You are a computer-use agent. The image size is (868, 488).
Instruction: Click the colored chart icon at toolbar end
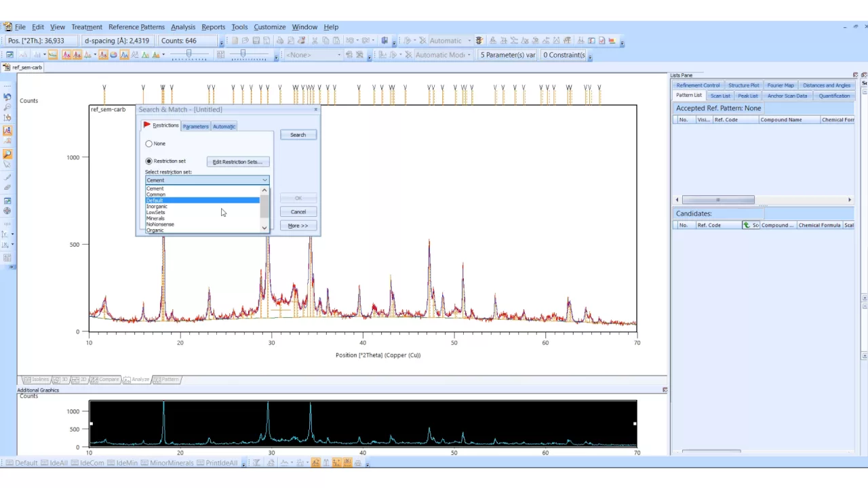612,41
